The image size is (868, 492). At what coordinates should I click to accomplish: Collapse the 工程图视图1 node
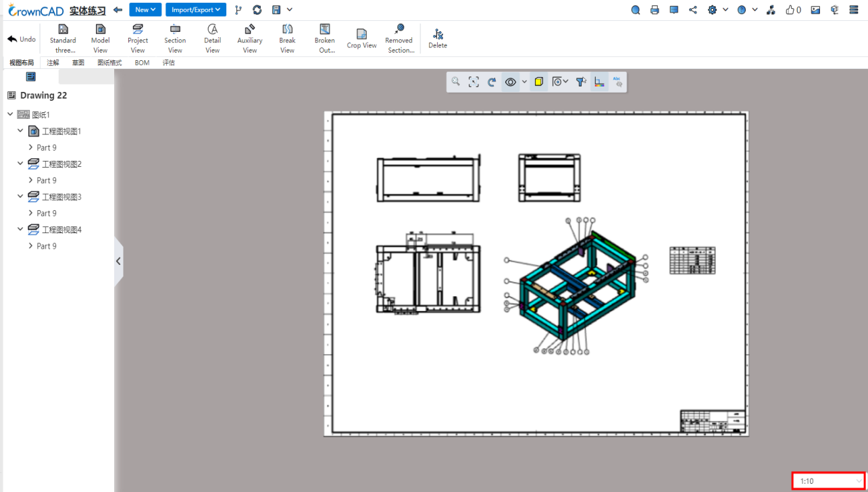[20, 131]
